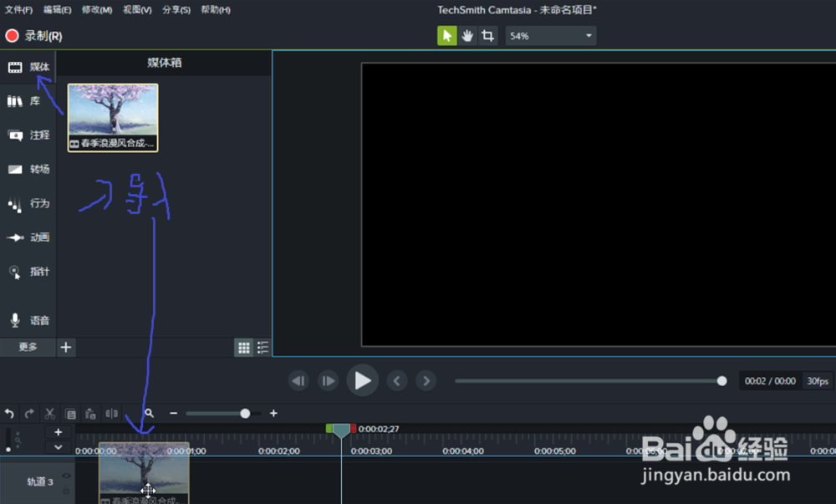Open the 54% zoom level dropdown
The width and height of the screenshot is (836, 504).
pyautogui.click(x=589, y=36)
